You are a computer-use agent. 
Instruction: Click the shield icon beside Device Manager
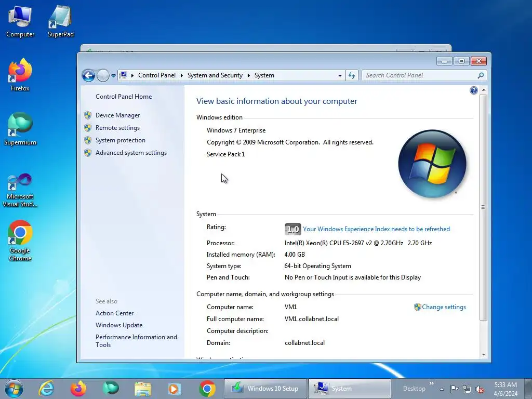coord(88,115)
